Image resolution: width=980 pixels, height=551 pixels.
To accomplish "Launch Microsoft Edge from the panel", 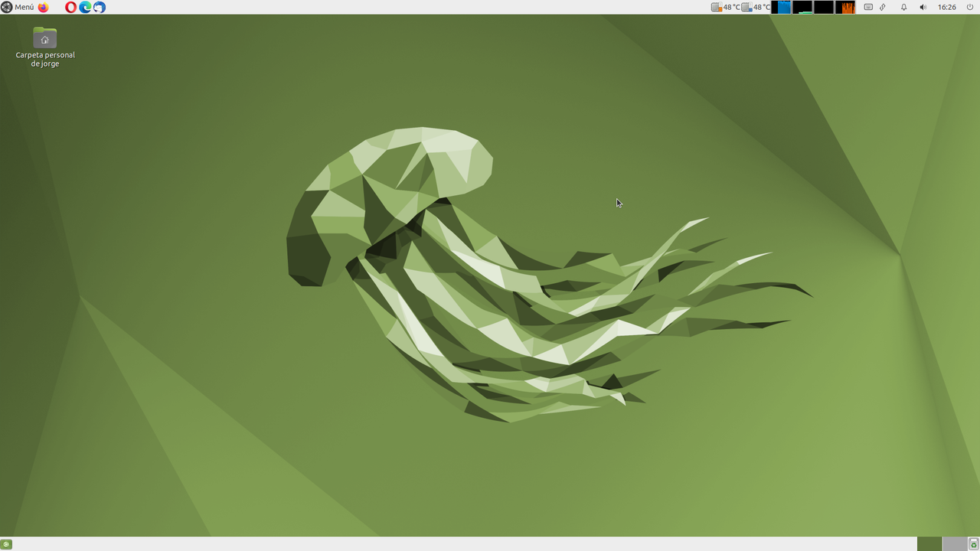I will tap(85, 7).
